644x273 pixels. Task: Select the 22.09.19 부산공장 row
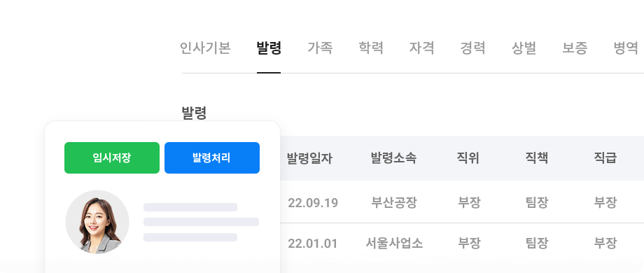click(462, 202)
